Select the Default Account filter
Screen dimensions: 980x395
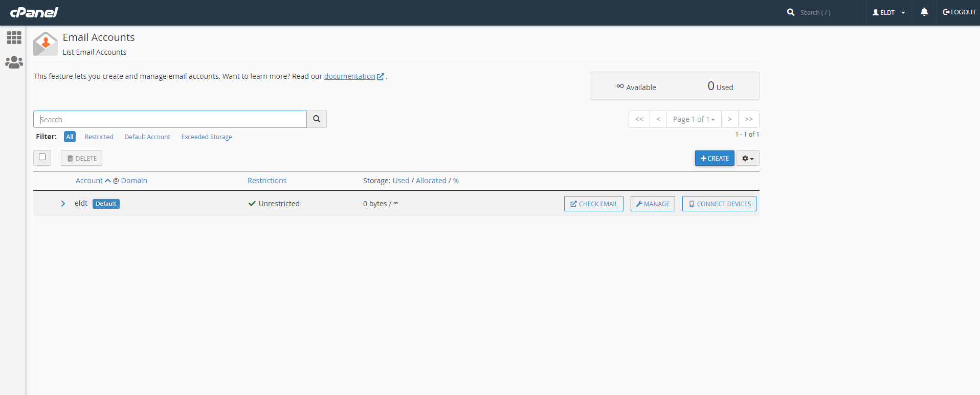pyautogui.click(x=147, y=137)
